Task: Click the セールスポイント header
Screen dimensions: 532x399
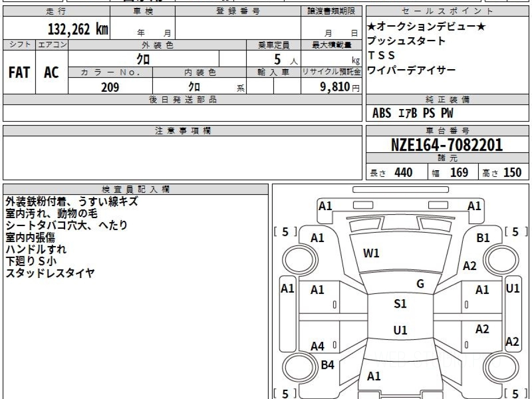Action: pyautogui.click(x=448, y=12)
